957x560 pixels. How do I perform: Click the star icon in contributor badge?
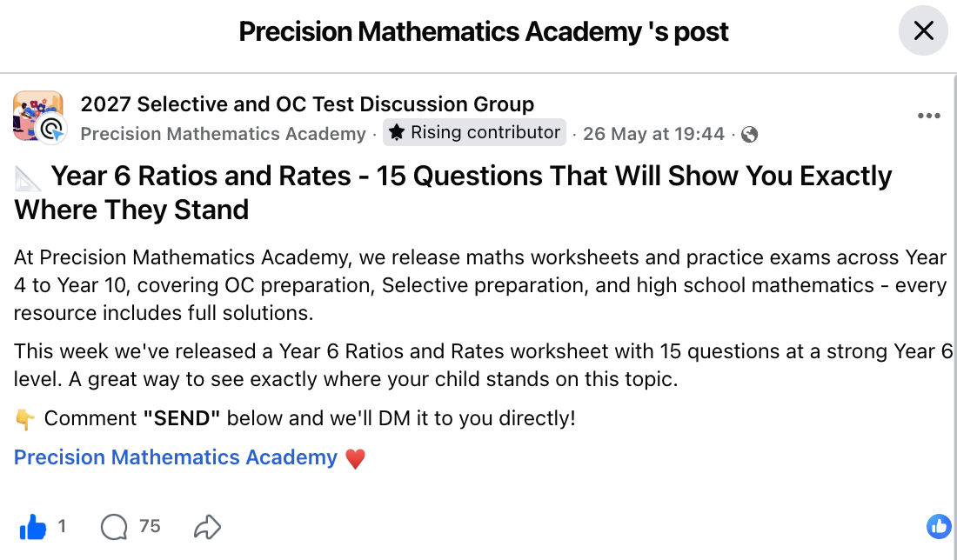click(397, 132)
